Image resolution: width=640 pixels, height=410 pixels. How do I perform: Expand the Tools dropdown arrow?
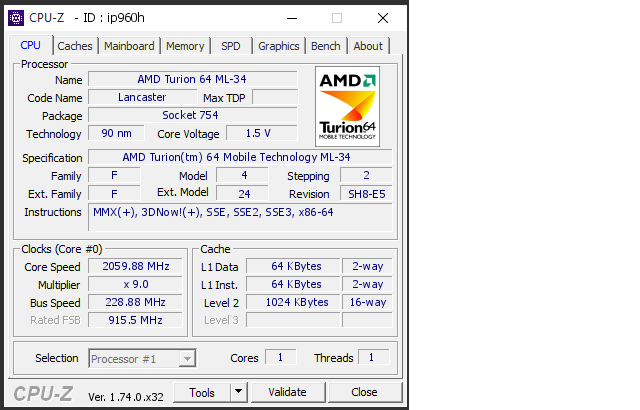[239, 392]
